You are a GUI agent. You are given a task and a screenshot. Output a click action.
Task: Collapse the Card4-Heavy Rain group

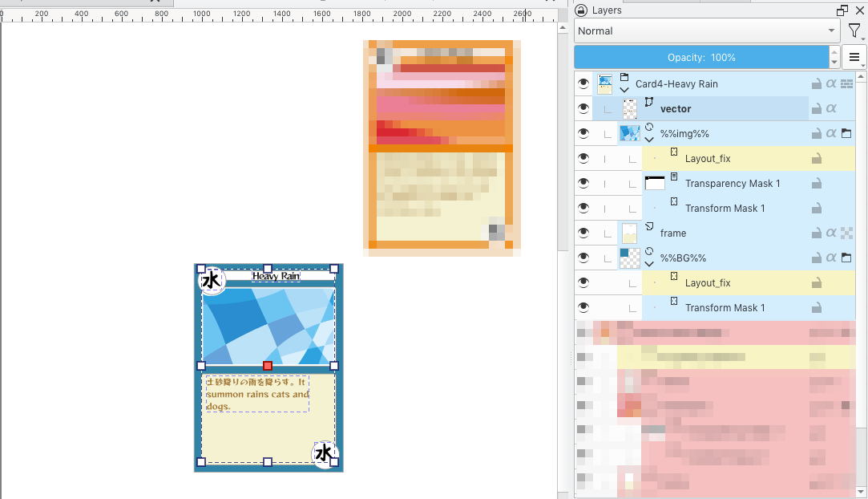(624, 90)
